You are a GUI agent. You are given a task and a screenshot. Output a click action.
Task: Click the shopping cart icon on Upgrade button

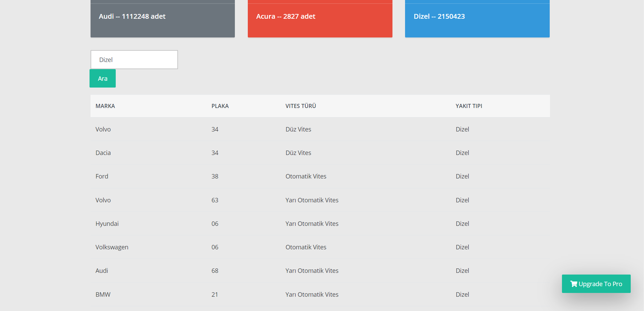click(574, 284)
